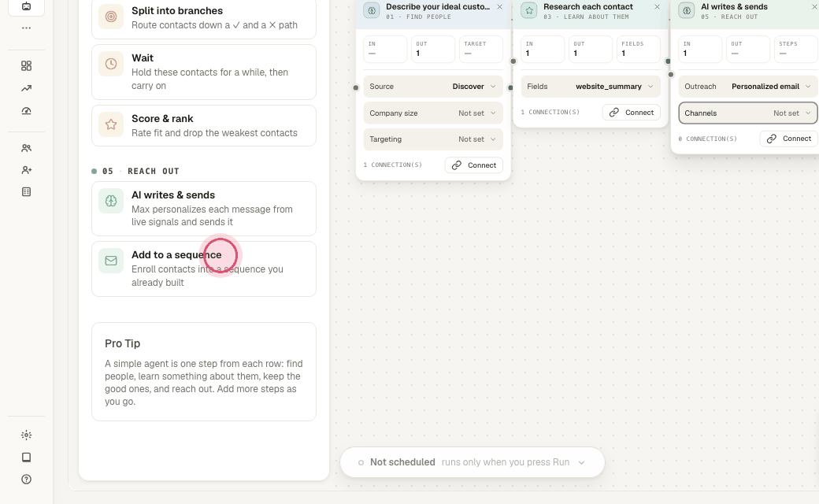Open the gauge speedometer sidebar icon

click(26, 111)
